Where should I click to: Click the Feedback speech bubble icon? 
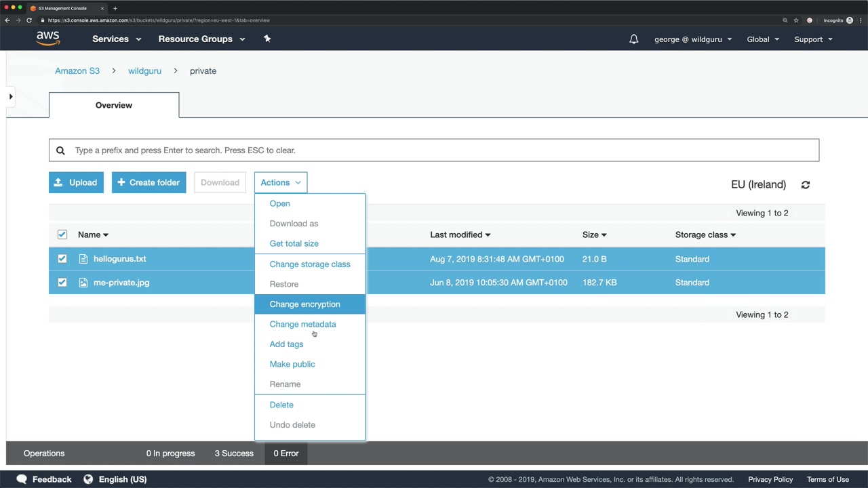(x=22, y=479)
